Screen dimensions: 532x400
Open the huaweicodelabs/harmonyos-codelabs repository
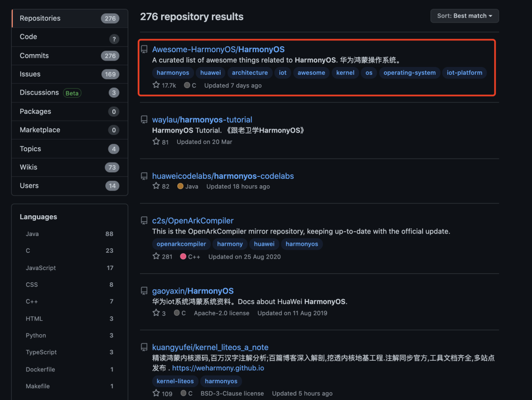[223, 176]
